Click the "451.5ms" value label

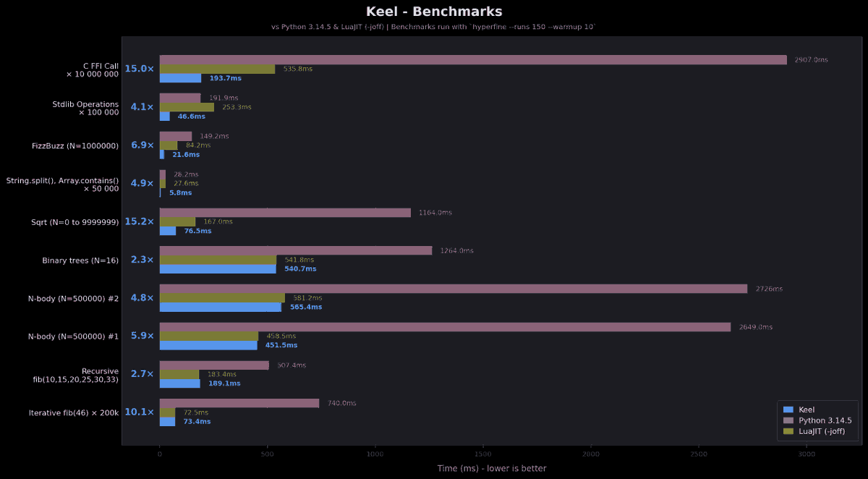pos(281,346)
